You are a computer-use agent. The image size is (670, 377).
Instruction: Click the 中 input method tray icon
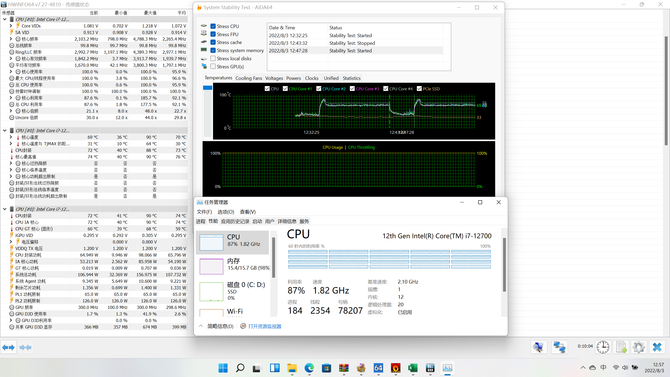603,368
